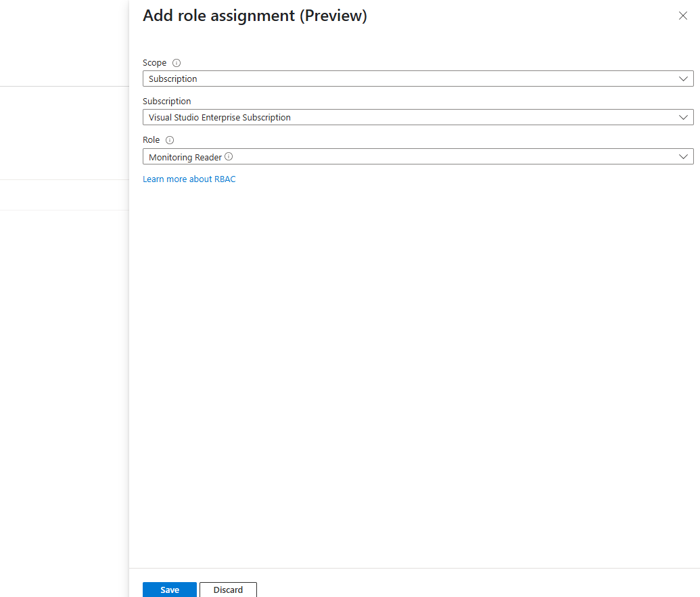Open Visual Studio Enterprise Subscription combo box
Viewport: 700px width, 597px height.
(x=418, y=118)
